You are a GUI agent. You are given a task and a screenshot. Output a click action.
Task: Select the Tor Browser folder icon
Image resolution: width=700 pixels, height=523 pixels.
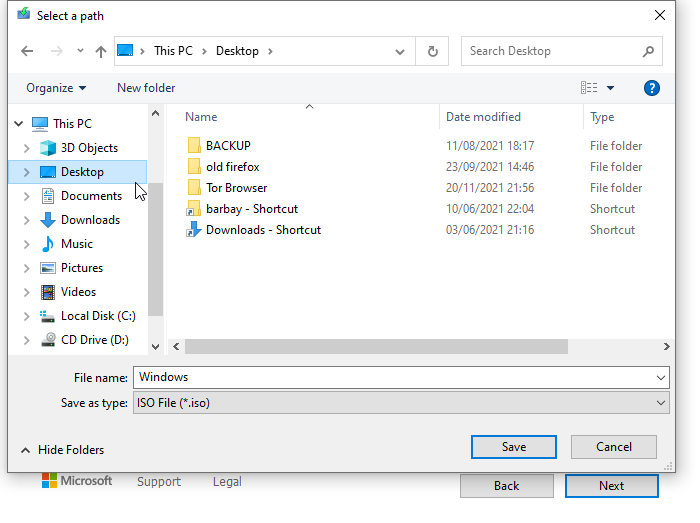coord(194,187)
